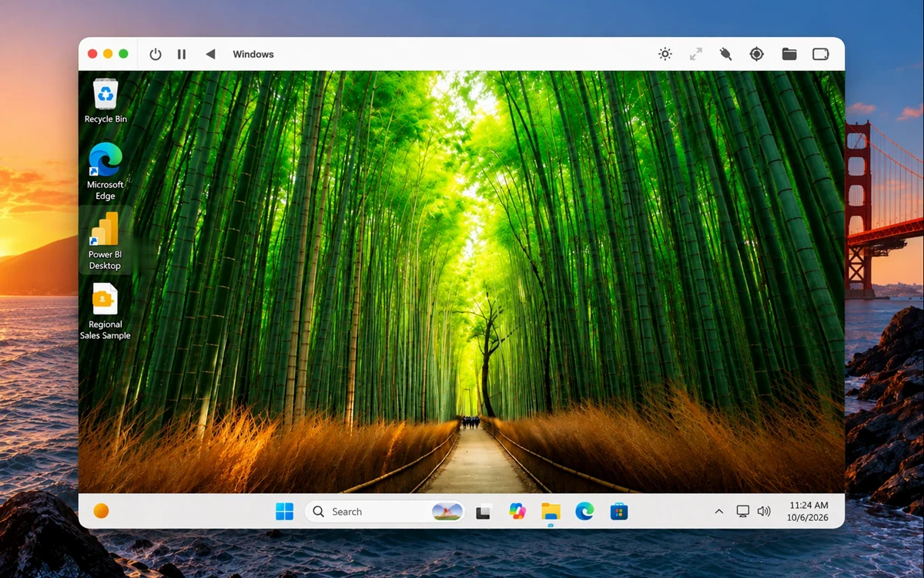Open the 11:24 AM clock and date
The height and width of the screenshot is (578, 924).
808,512
